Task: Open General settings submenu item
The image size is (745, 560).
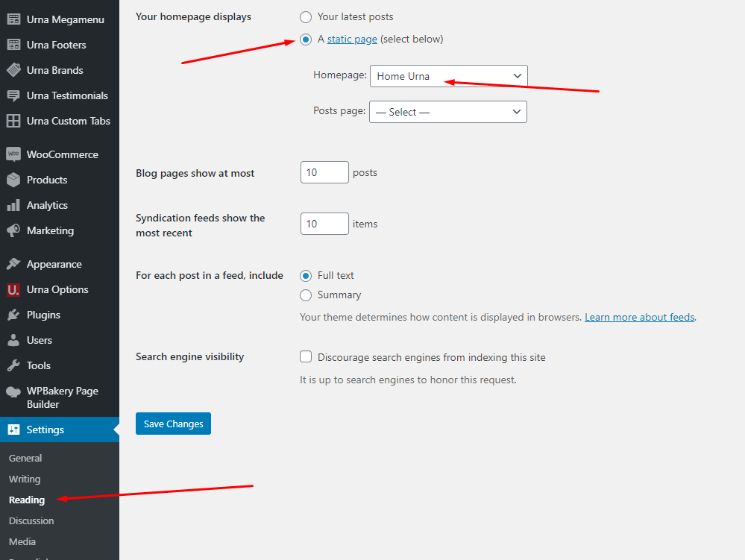Action: [25, 458]
